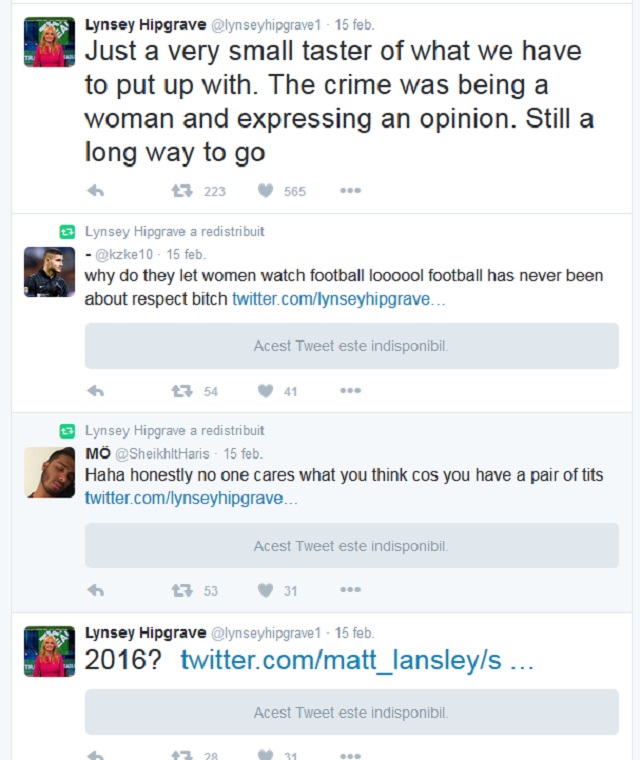The height and width of the screenshot is (760, 640).
Task: Like the @kzke10 tweet with 41 likes
Action: tap(266, 391)
